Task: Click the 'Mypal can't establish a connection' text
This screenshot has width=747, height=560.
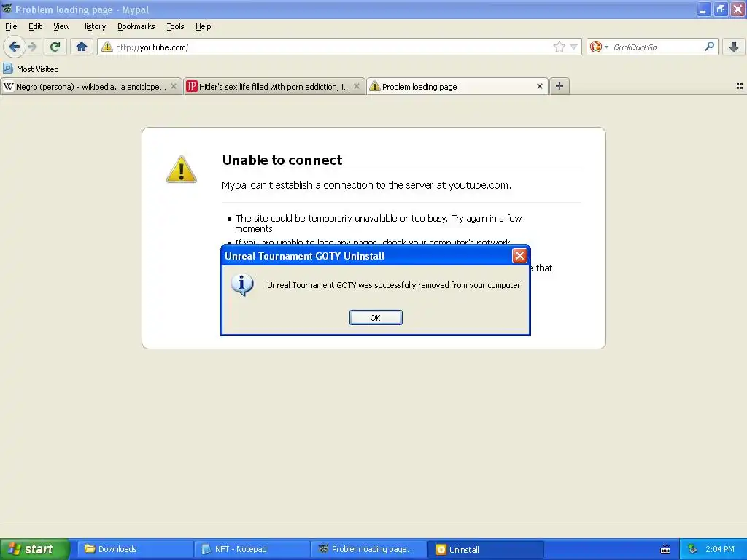Action: [366, 185]
